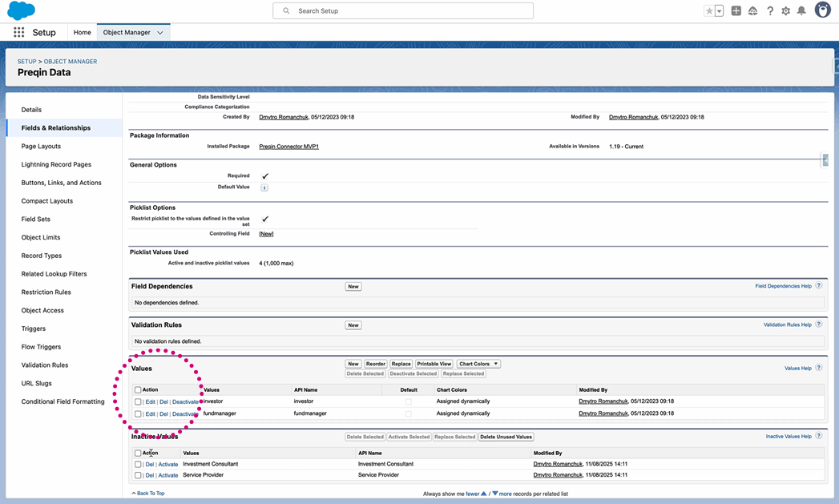This screenshot has height=504, width=839.
Task: Check the fundmanager value checkbox
Action: point(138,414)
